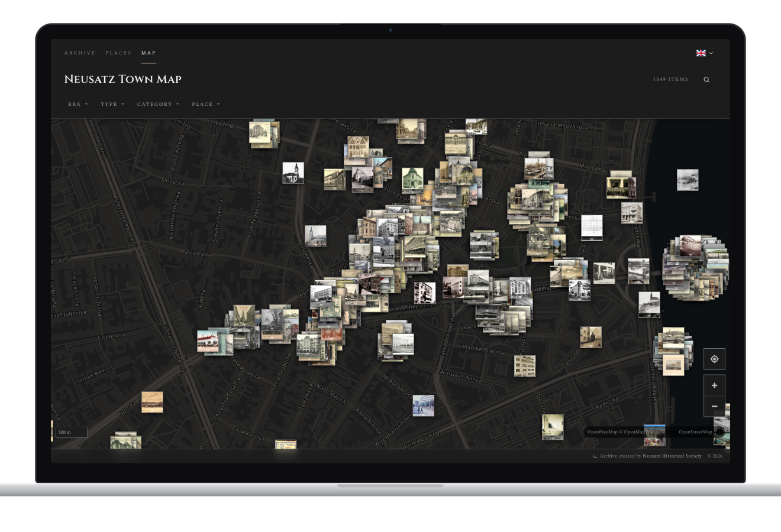This screenshot has height=532, width=781.
Task: Go to the Archive tab
Action: (x=80, y=53)
